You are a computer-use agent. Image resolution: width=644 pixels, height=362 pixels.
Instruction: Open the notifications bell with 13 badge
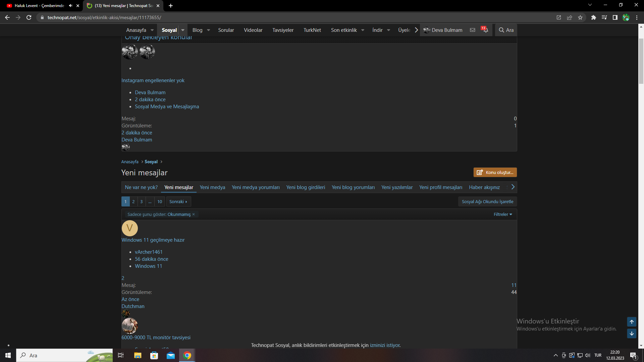point(485,30)
